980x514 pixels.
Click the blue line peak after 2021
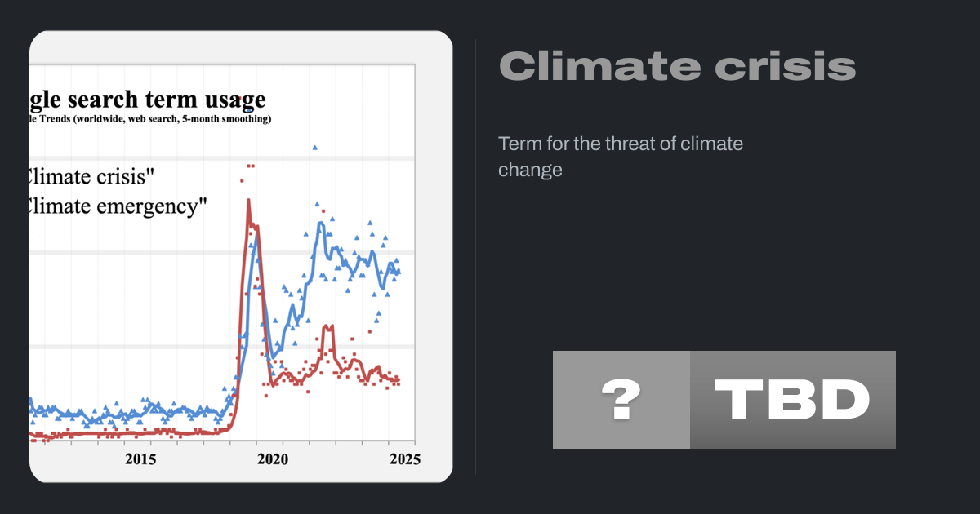point(322,222)
